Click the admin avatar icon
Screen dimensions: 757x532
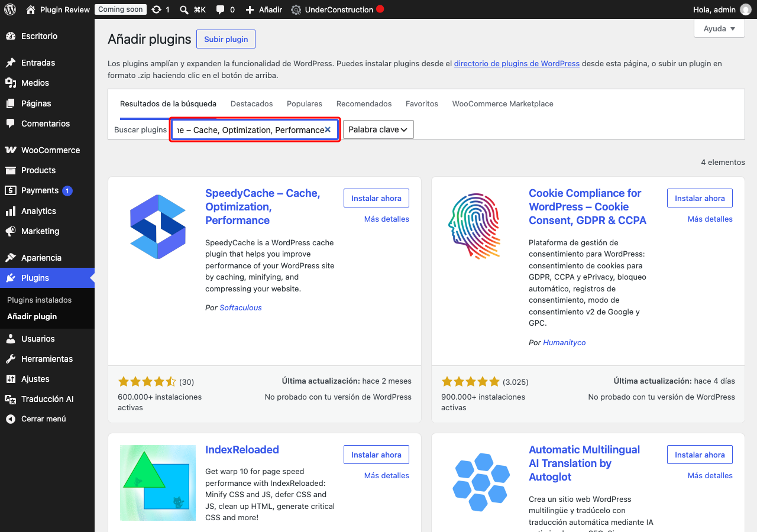click(745, 9)
